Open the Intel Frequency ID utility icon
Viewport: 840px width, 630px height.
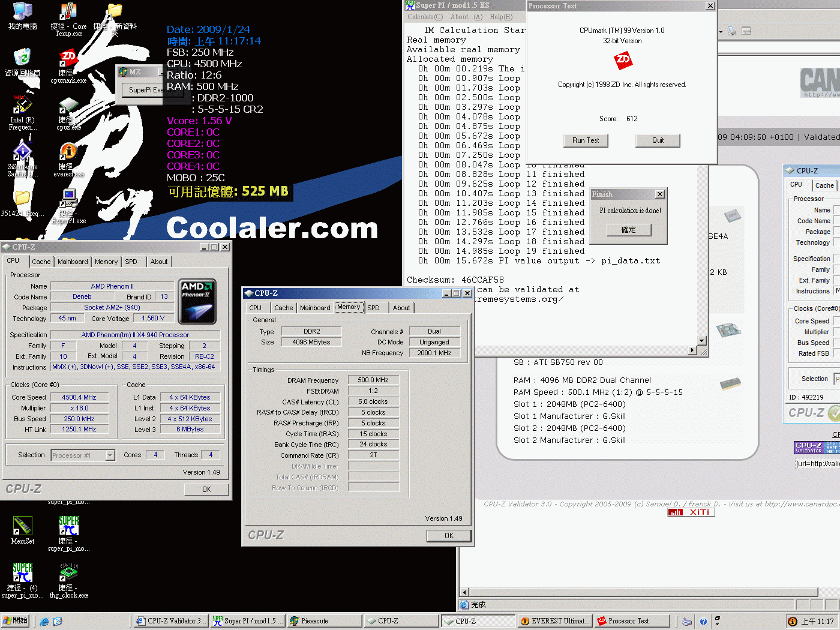tap(22, 105)
